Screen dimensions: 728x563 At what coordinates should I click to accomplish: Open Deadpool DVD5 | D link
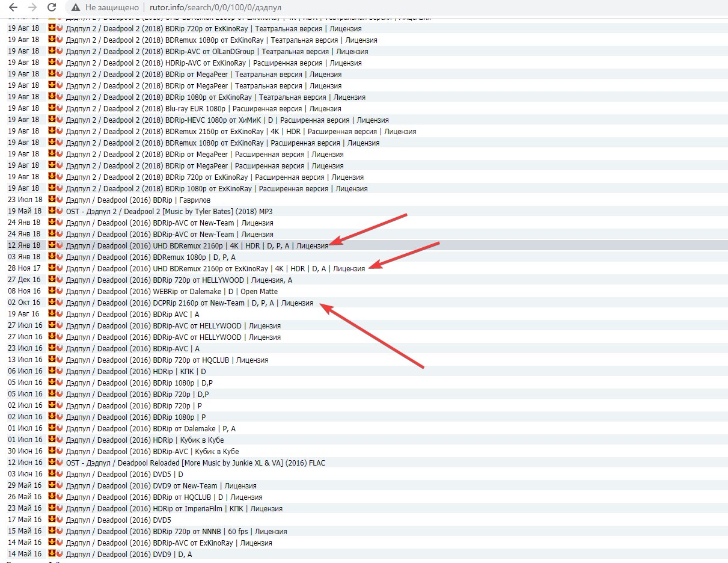124,474
